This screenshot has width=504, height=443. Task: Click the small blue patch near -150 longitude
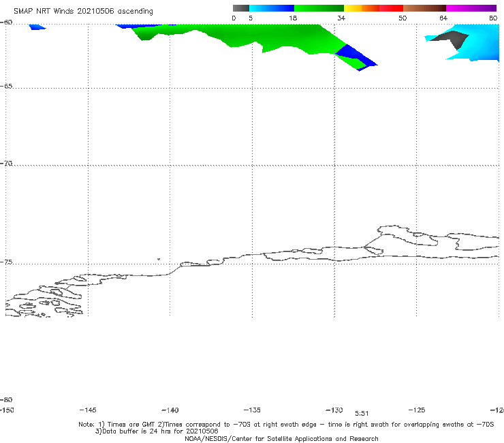pos(37,27)
